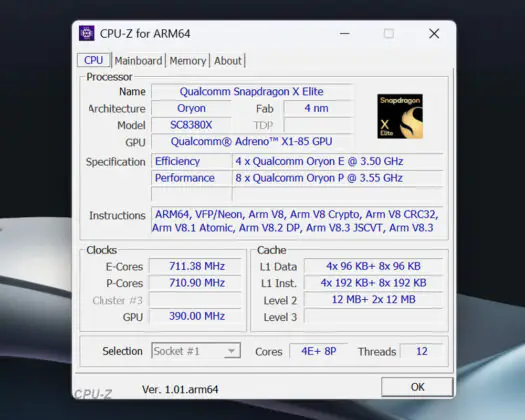Click the E-Cores clock value field
The width and height of the screenshot is (525, 420).
coord(196,266)
